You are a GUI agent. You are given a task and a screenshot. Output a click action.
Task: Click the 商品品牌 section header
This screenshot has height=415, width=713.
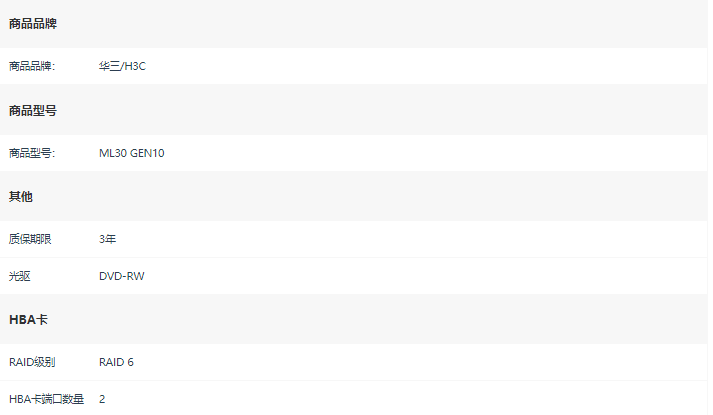click(33, 24)
